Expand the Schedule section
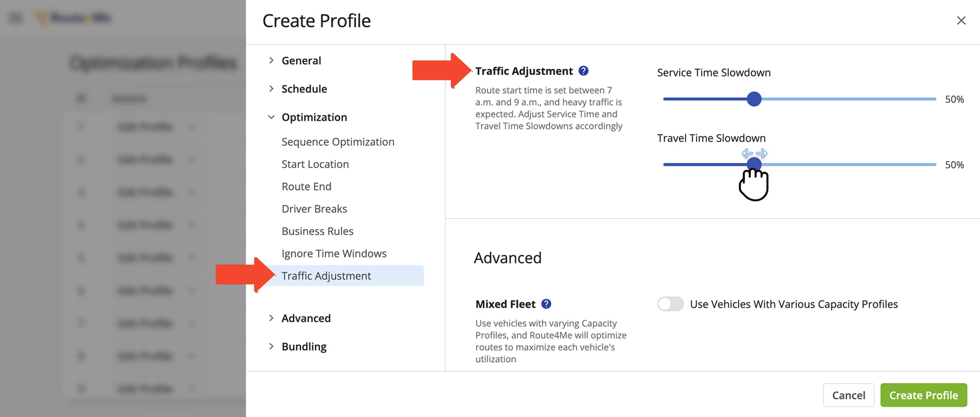The image size is (980, 417). coord(304,89)
